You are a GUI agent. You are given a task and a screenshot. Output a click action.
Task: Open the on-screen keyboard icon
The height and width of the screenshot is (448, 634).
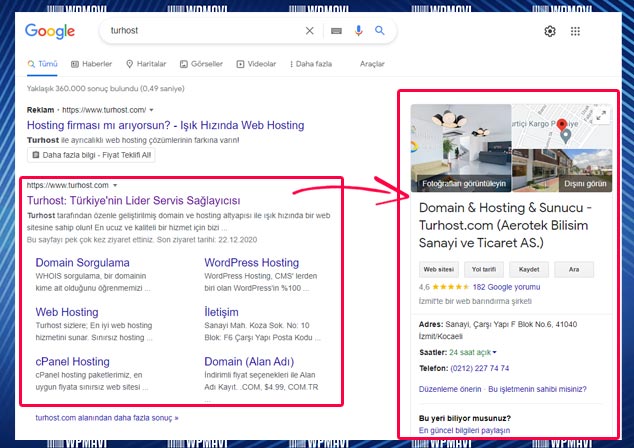[336, 31]
